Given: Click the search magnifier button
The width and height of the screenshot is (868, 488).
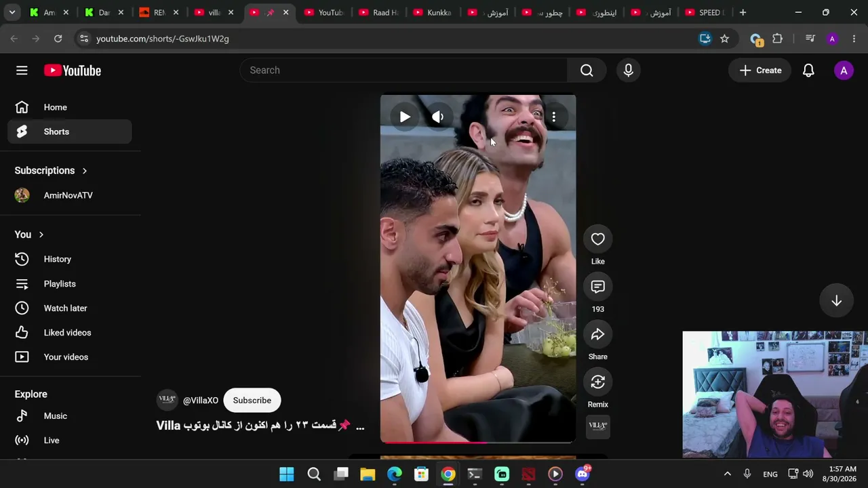Looking at the screenshot, I should click(587, 70).
